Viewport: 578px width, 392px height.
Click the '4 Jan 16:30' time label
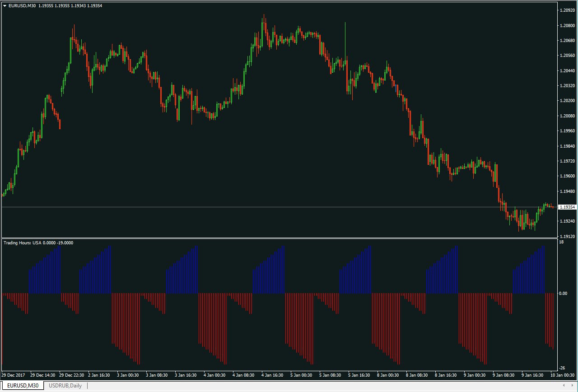click(273, 375)
